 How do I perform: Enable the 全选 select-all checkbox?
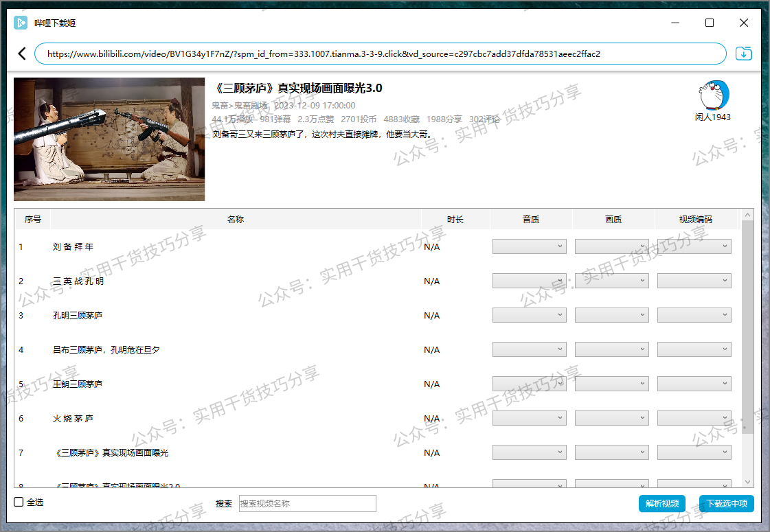pyautogui.click(x=17, y=502)
